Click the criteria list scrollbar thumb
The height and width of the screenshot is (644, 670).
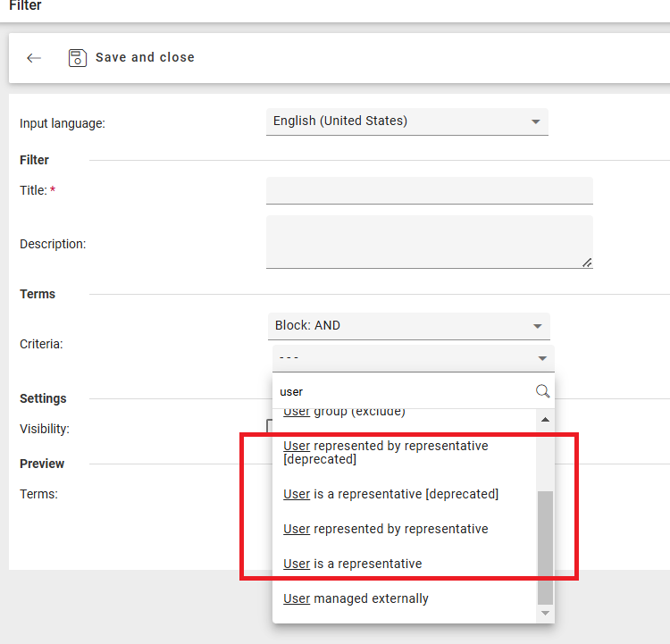pos(545,545)
